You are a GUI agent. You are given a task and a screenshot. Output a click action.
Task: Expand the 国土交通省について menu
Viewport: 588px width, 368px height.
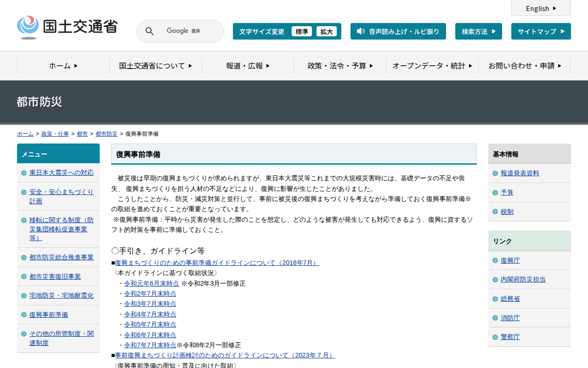click(x=156, y=66)
